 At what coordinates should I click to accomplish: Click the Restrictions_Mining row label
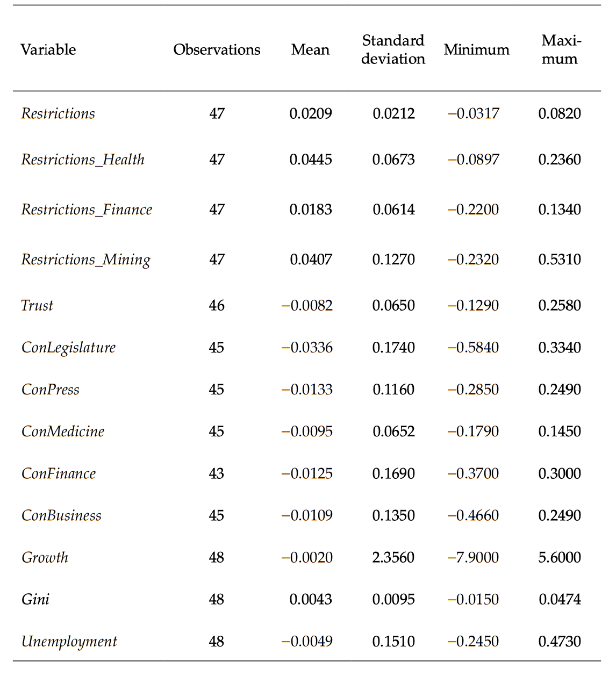click(x=85, y=260)
